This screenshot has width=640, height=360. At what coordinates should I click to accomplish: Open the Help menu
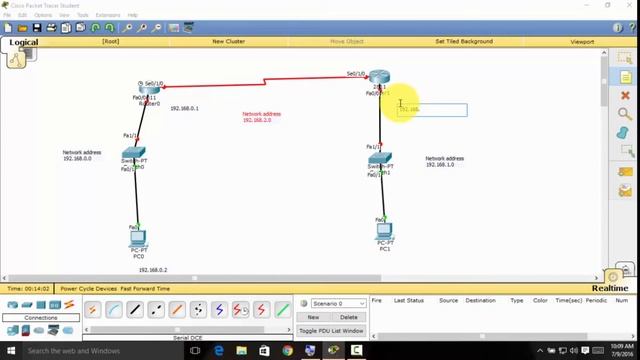coord(133,15)
